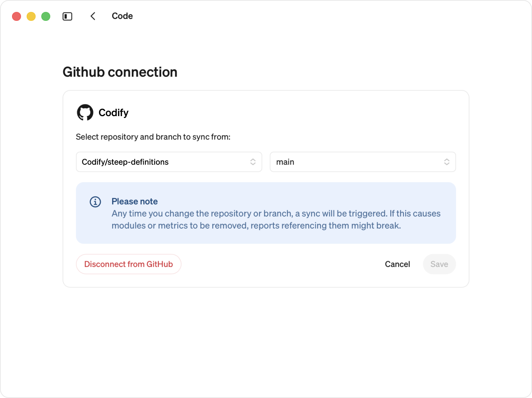Click the sidebar toggle icon in toolbar
Image resolution: width=532 pixels, height=398 pixels.
pyautogui.click(x=67, y=16)
